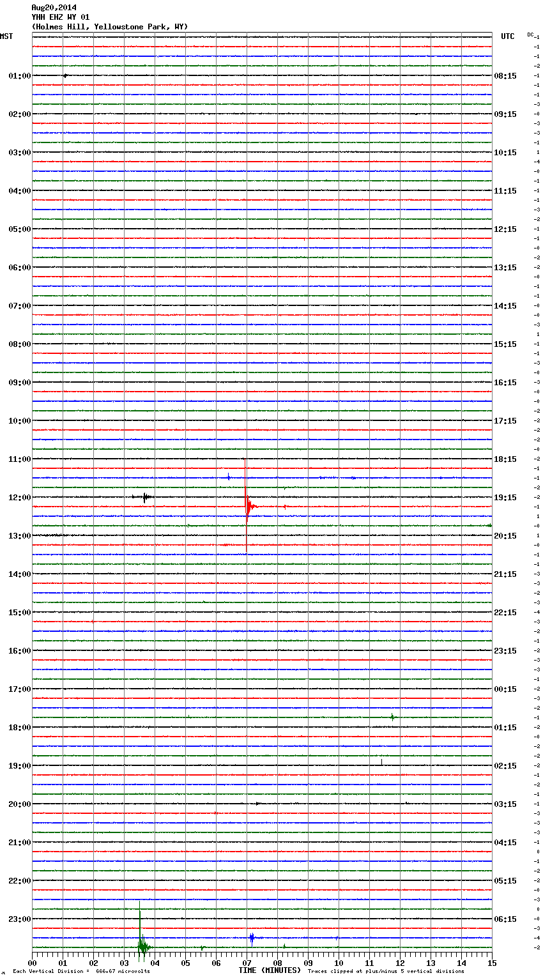This screenshot has width=543, height=980.
Task: Click the 08:15 UTC time label
Action: click(505, 76)
